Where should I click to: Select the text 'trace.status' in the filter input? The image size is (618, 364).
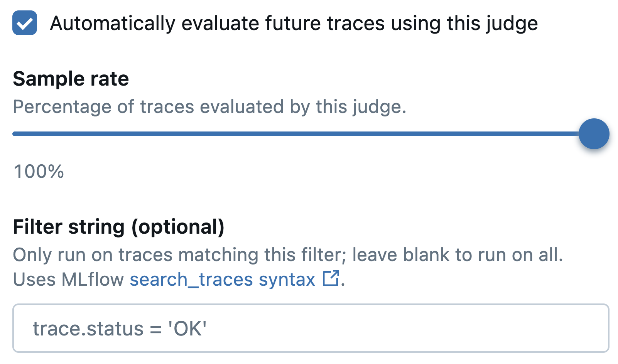pos(81,328)
